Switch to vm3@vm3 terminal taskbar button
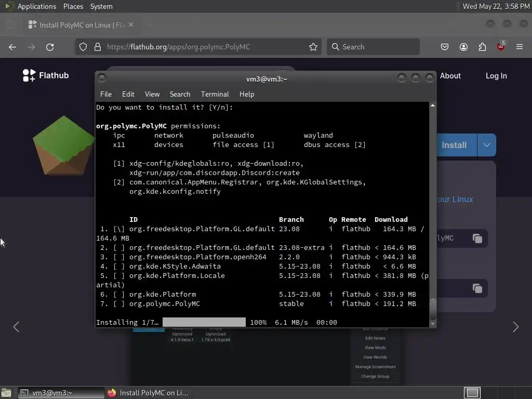The image size is (532, 399). (61, 393)
